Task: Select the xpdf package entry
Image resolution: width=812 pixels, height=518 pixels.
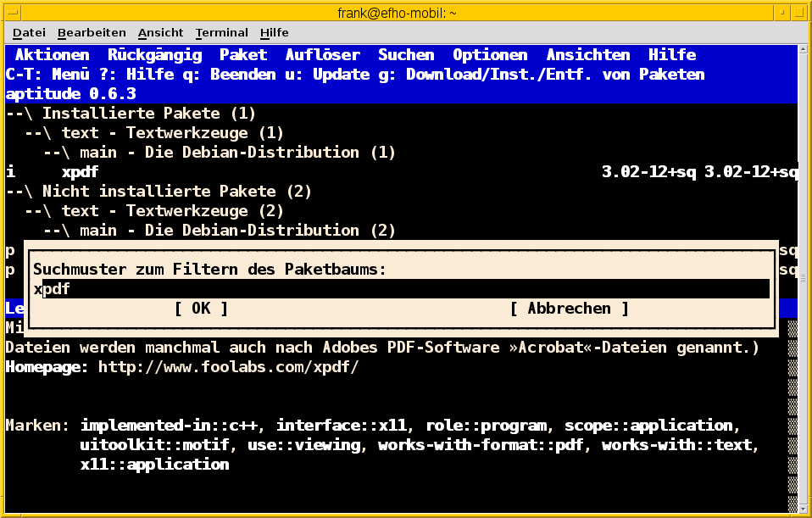Action: (81, 171)
